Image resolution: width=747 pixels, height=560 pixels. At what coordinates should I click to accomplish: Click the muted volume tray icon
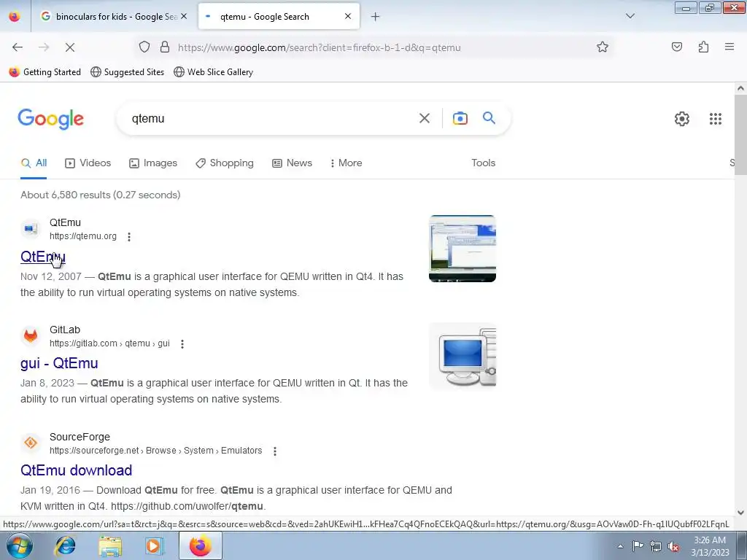click(x=673, y=546)
